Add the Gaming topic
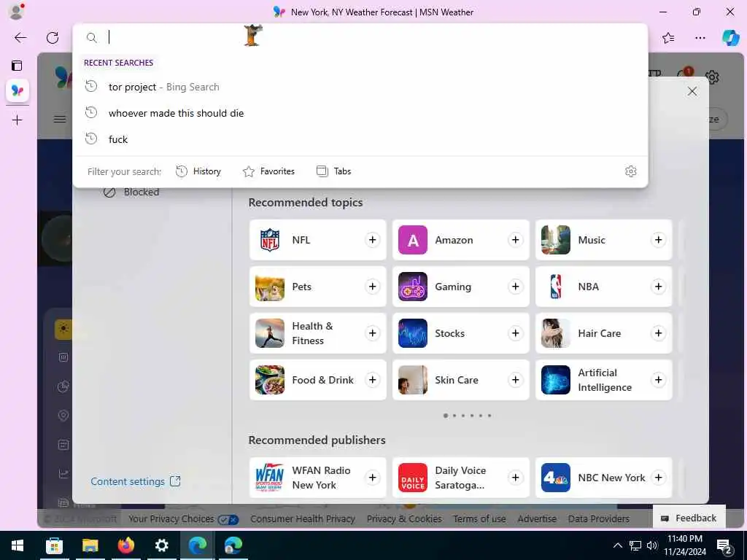The width and height of the screenshot is (747, 560). 516,287
